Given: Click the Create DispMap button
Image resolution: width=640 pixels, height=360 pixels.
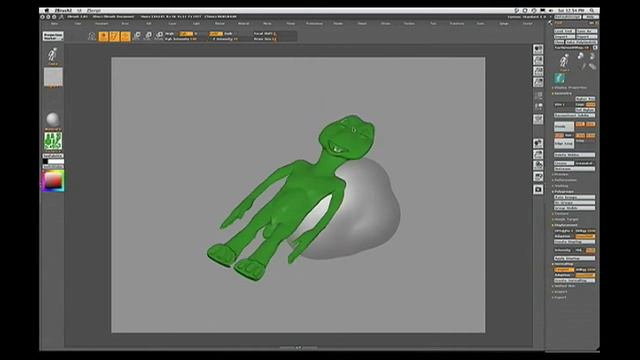Looking at the screenshot, I should (x=574, y=242).
